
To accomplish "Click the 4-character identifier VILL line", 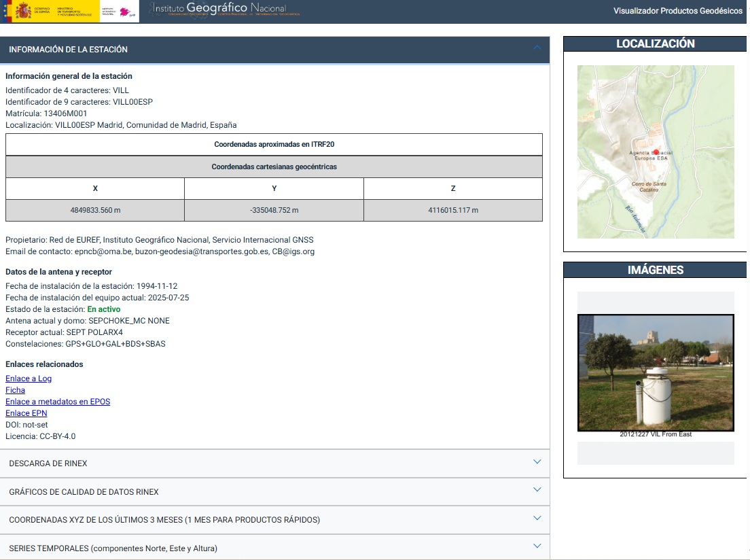I will click(67, 90).
